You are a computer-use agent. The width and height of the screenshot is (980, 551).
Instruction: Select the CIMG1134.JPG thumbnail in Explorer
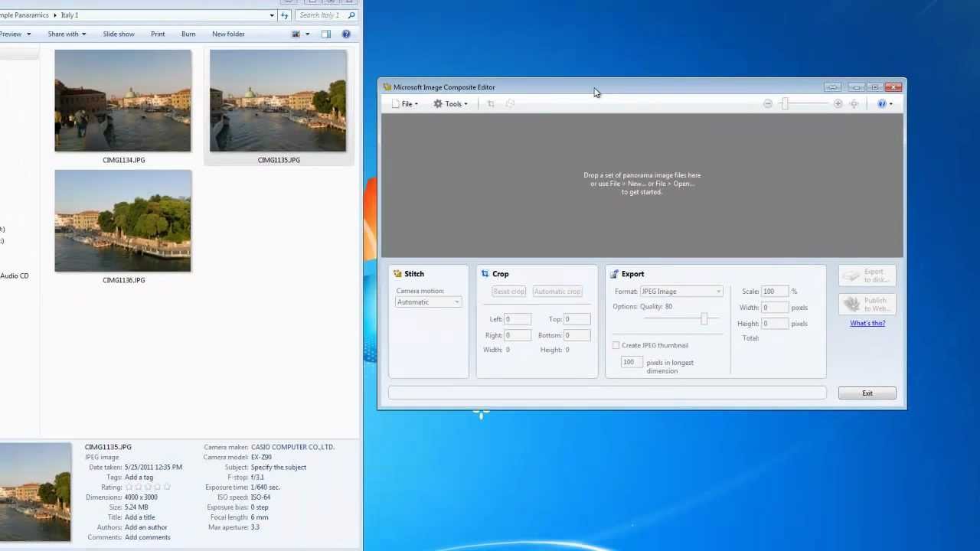coord(123,101)
